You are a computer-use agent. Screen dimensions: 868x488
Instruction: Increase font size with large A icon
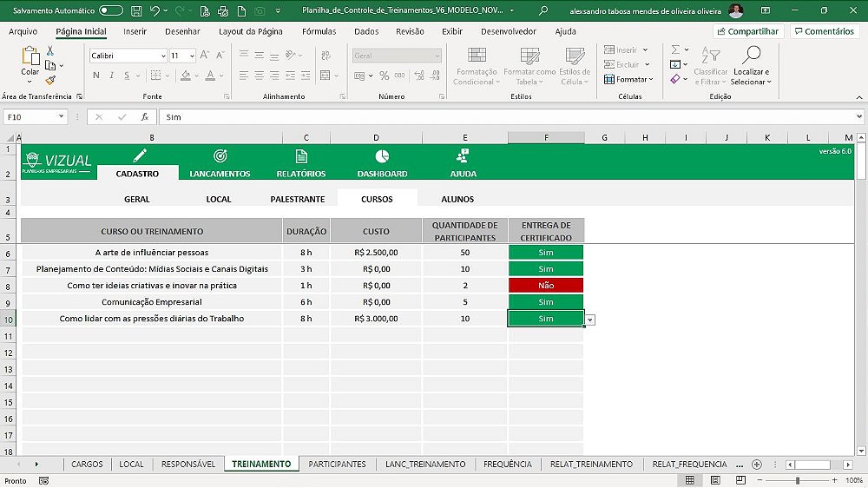(205, 55)
